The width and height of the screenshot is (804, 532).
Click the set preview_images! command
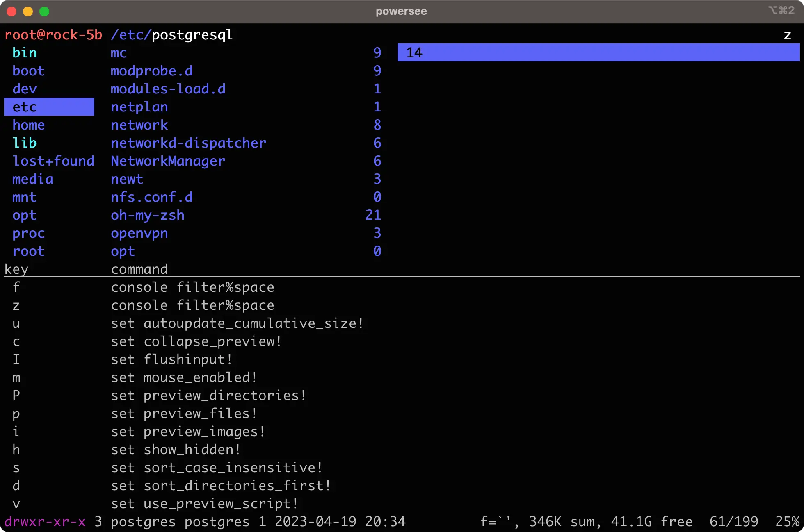[188, 432]
